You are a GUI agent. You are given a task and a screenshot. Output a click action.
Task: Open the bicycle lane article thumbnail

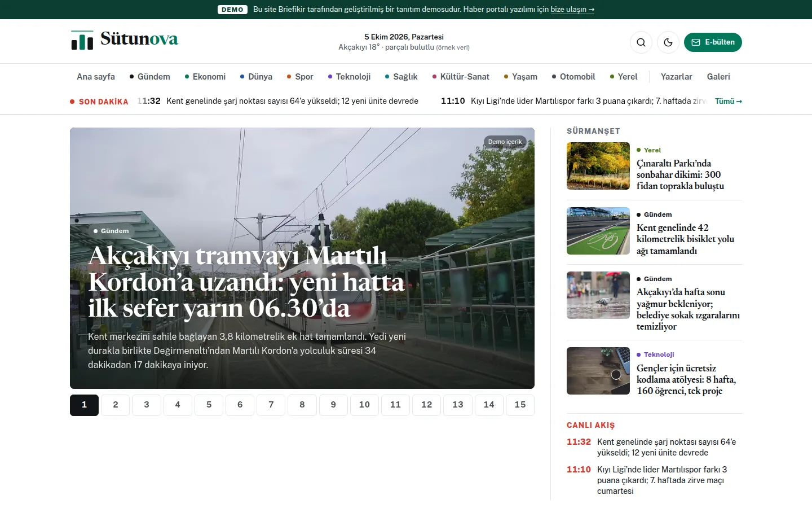pyautogui.click(x=598, y=231)
